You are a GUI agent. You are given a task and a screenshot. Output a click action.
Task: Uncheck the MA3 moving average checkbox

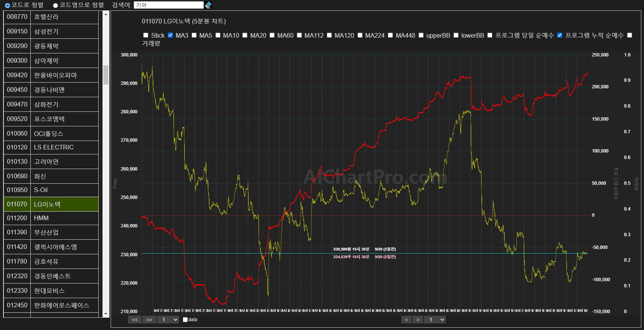[x=171, y=35]
